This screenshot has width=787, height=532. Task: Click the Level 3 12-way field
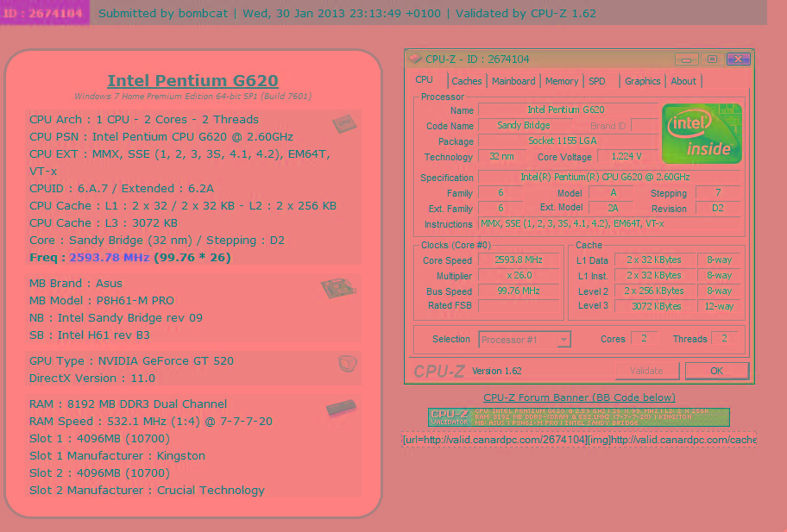click(719, 306)
